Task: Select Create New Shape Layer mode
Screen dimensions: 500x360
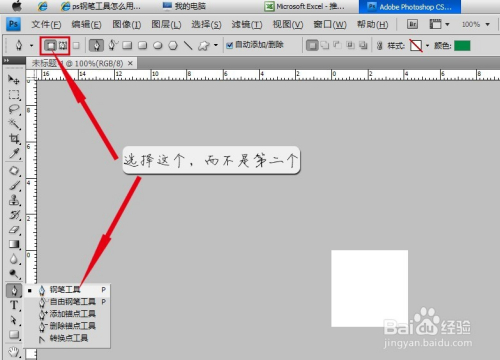Action: [x=312, y=45]
